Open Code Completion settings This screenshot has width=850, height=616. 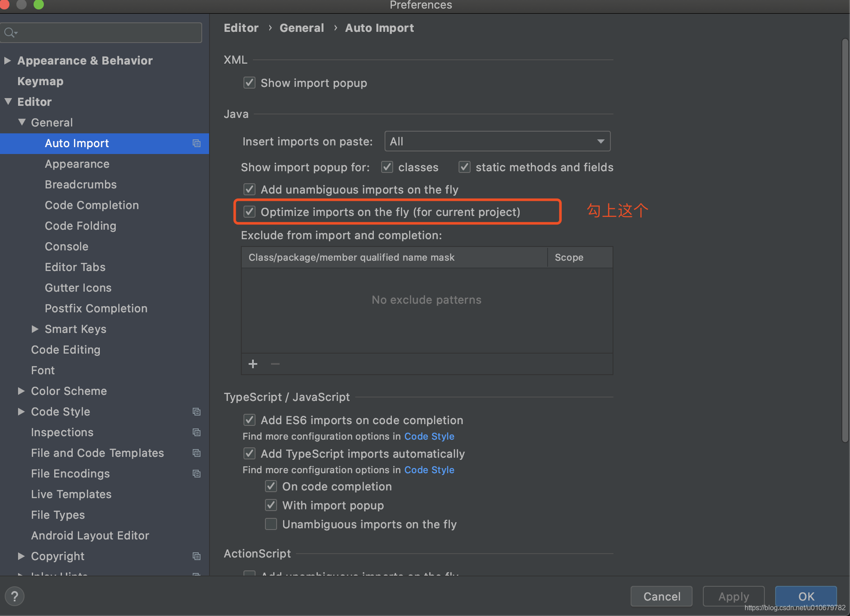92,205
